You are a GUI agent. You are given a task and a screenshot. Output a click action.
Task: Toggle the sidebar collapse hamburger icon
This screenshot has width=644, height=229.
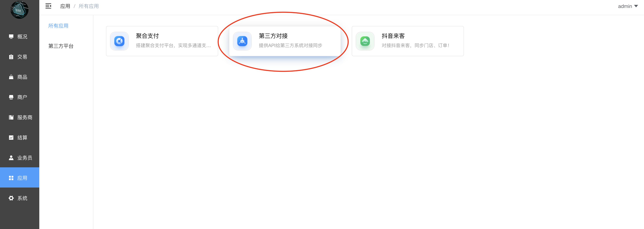coord(48,6)
